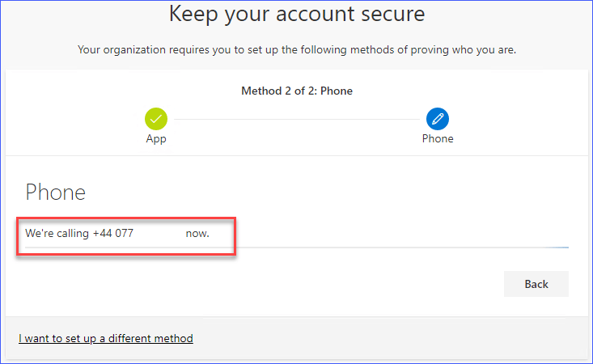The width and height of the screenshot is (593, 364).
Task: Click the organization requirement description text
Action: point(297,50)
